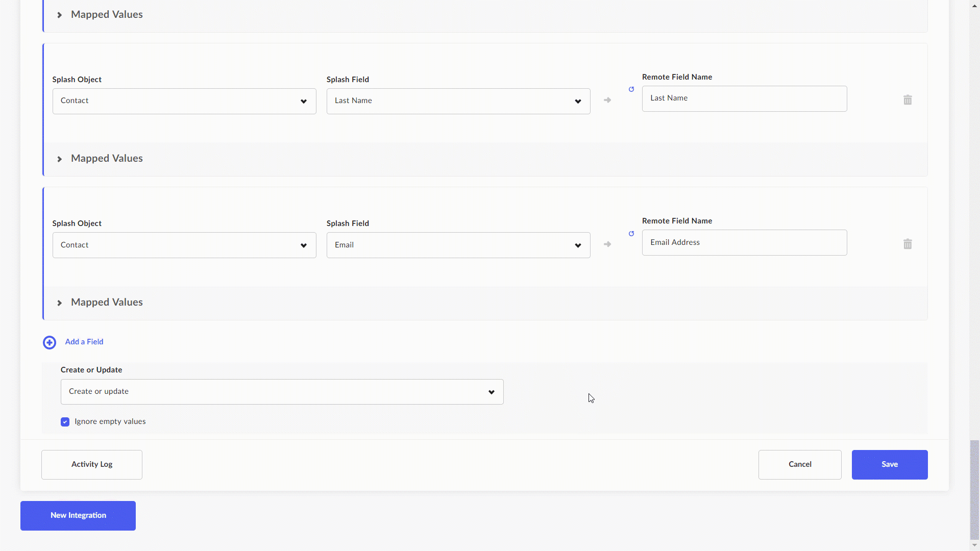Viewport: 980px width, 551px height.
Task: Open the Create or update dropdown
Action: [x=282, y=392]
